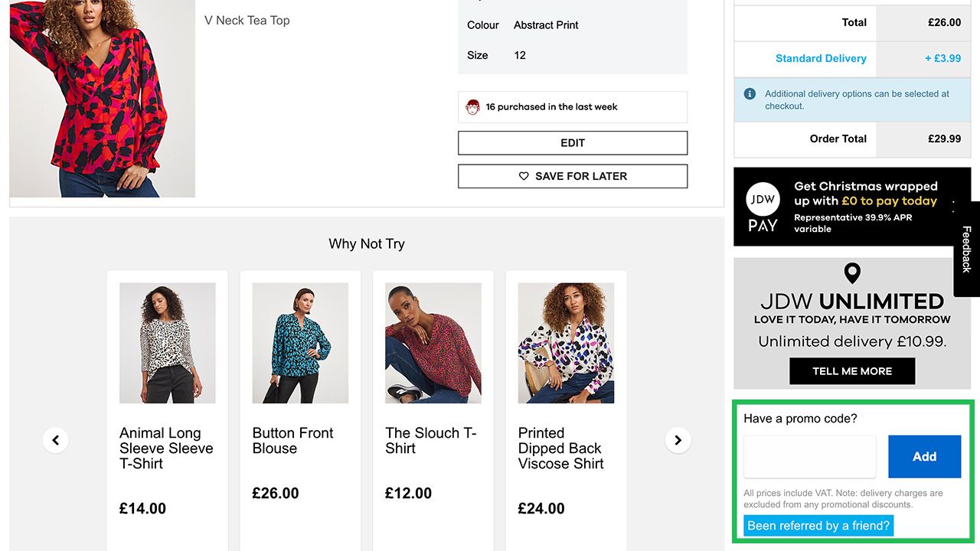Click the location pin icon above JDW Unlimited
The height and width of the screenshot is (551, 980).
[852, 272]
